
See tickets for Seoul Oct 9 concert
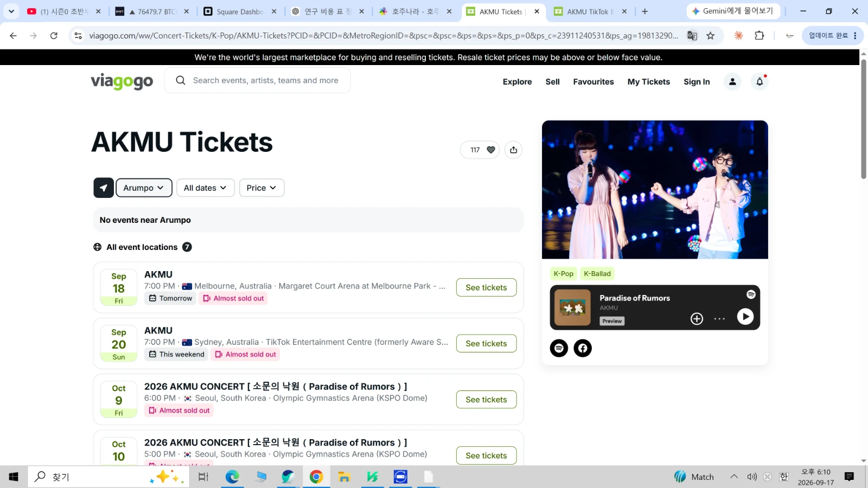click(486, 400)
